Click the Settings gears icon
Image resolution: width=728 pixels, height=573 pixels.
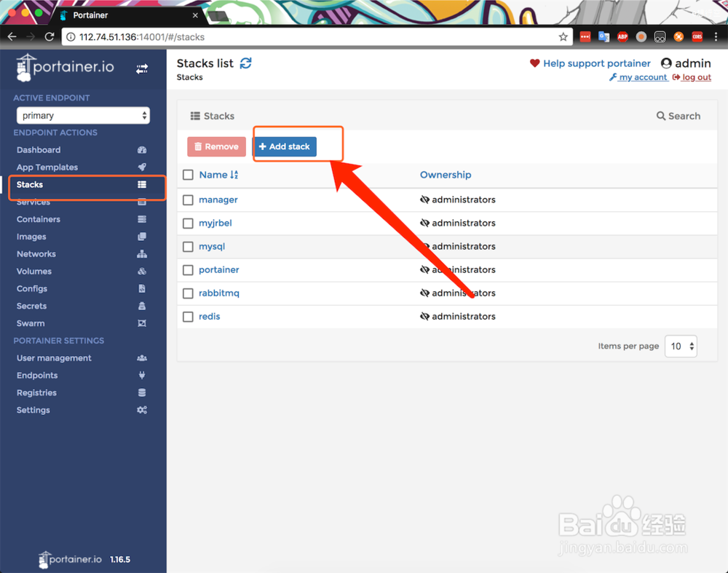tap(142, 410)
